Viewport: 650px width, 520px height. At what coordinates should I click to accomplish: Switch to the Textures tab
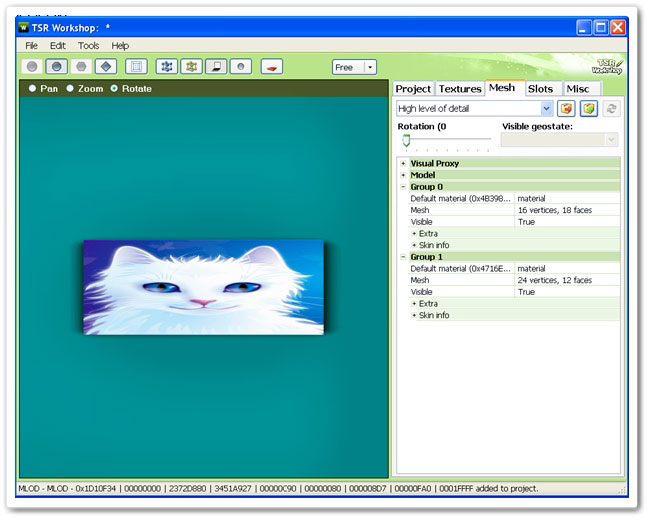pyautogui.click(x=460, y=89)
